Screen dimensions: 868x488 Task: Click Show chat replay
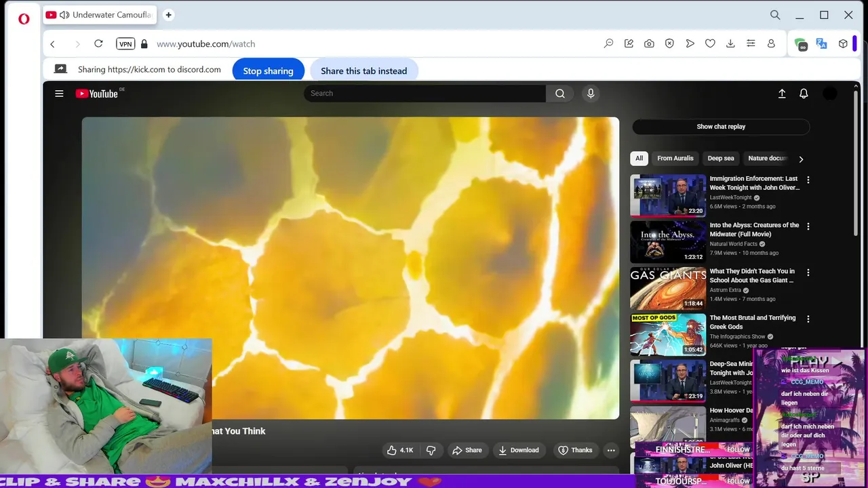721,127
